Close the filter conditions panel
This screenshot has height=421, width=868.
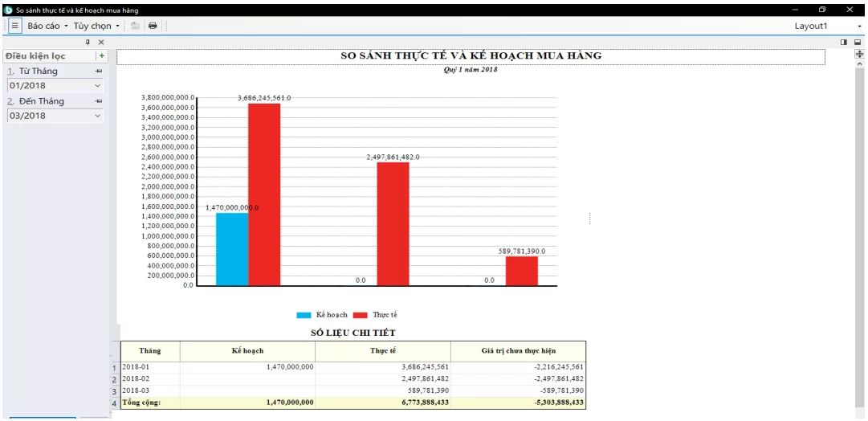(101, 42)
